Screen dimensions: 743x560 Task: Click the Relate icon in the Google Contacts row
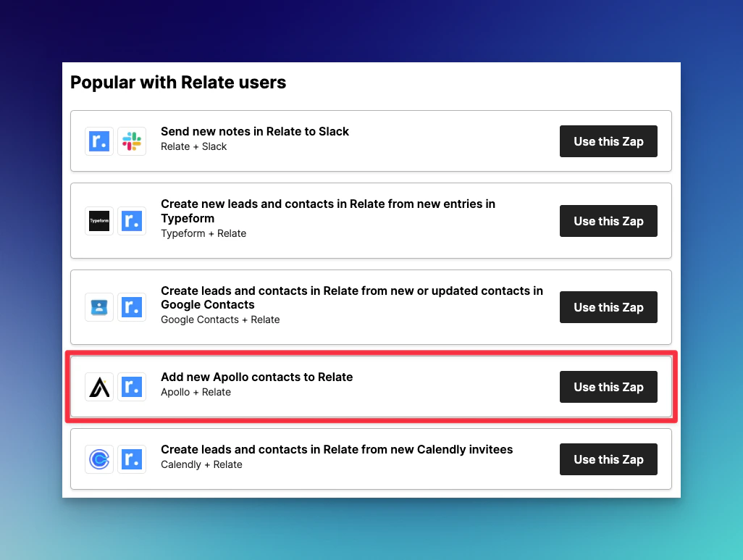pyautogui.click(x=132, y=307)
